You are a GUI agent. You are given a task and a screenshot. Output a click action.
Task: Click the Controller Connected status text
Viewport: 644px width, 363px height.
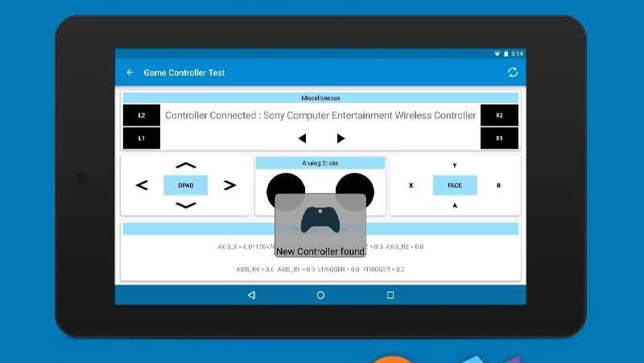coord(320,115)
